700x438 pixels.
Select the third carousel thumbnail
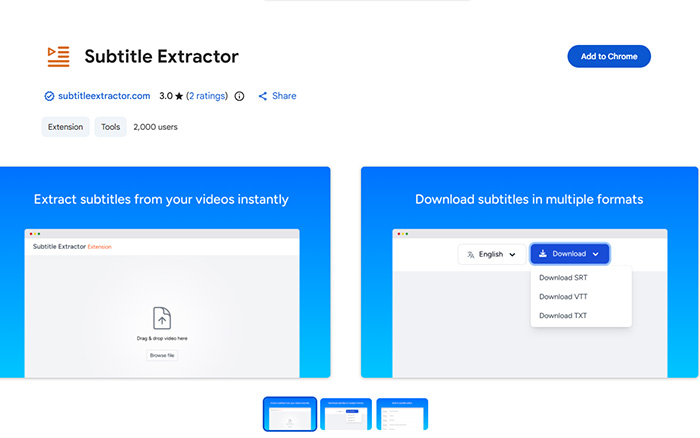tap(402, 414)
